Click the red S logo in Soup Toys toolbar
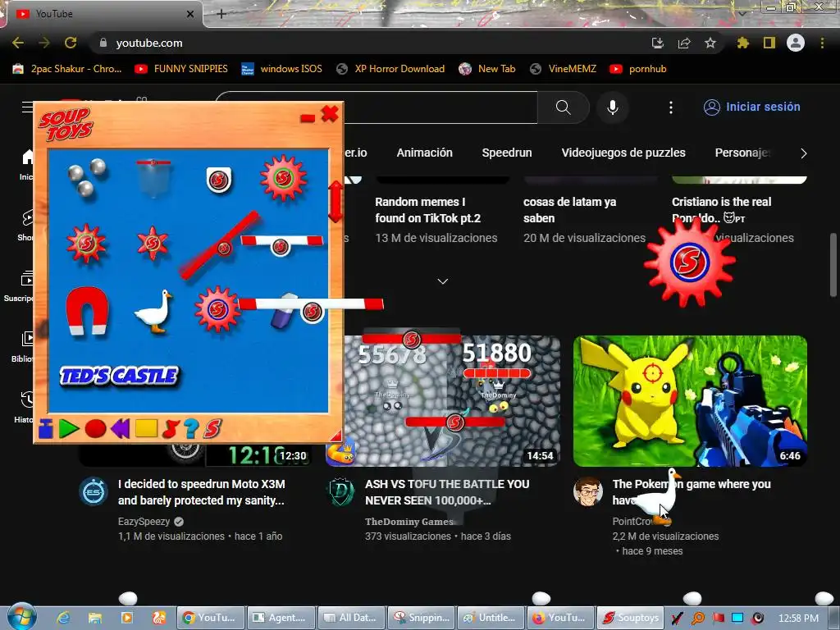 (x=212, y=428)
